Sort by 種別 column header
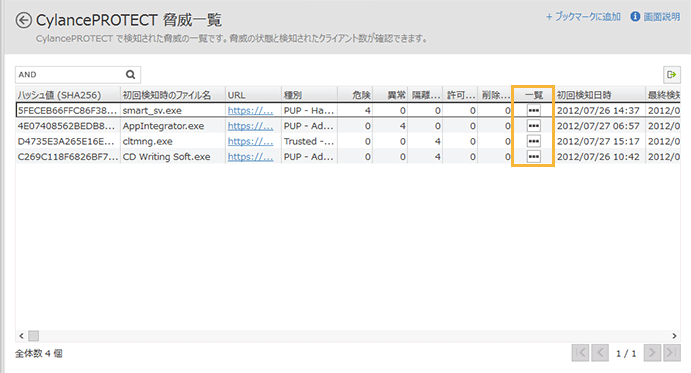 [309, 95]
